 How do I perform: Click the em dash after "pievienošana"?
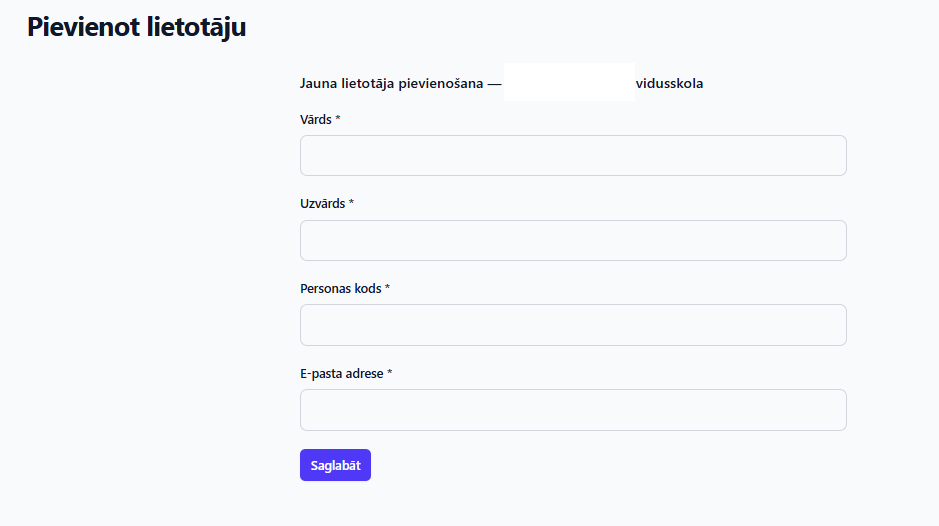click(x=493, y=84)
